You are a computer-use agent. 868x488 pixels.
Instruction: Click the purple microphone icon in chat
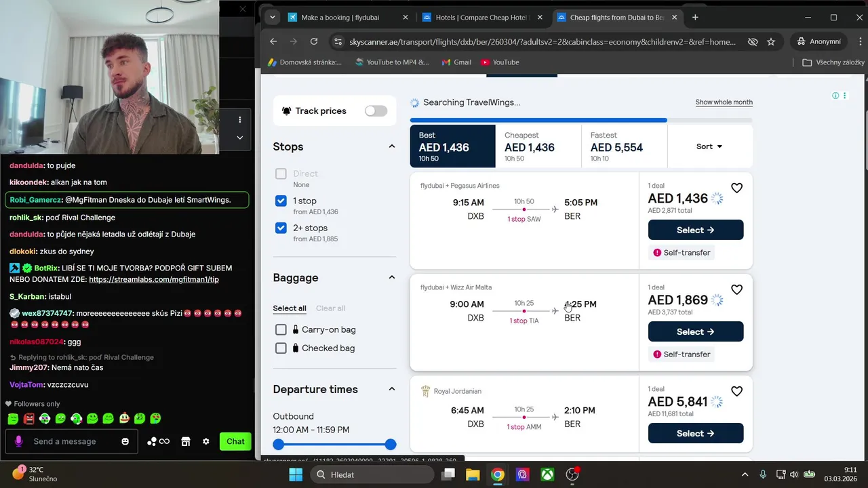[18, 441]
